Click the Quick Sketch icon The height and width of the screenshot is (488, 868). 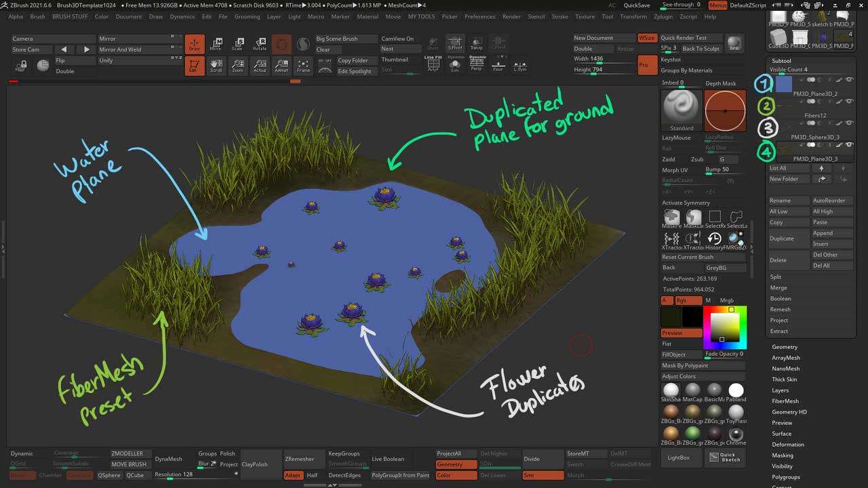[725, 457]
